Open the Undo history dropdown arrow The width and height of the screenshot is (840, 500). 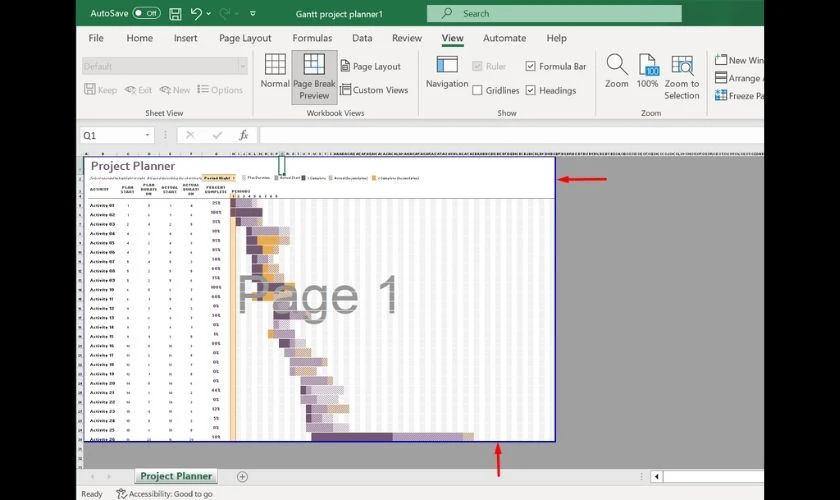click(211, 14)
